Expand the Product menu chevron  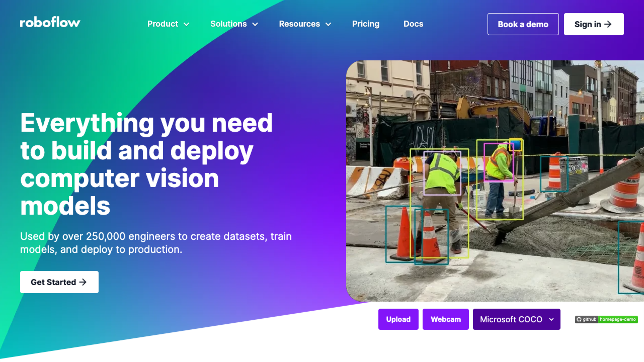pos(186,24)
